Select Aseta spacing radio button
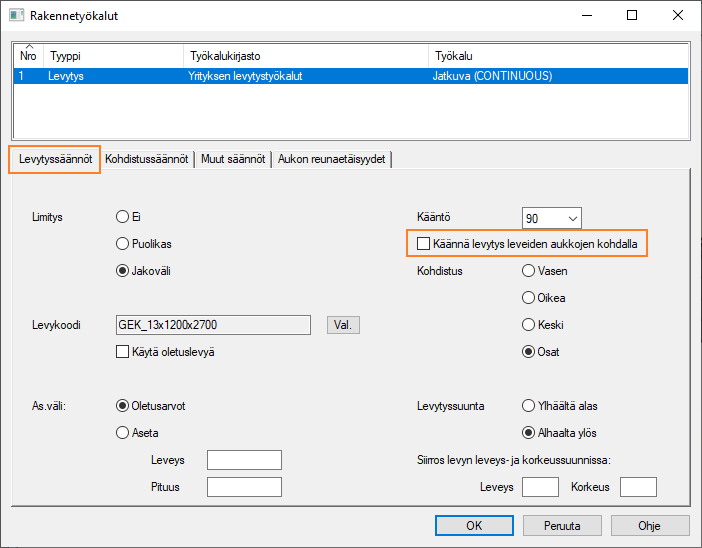This screenshot has width=702, height=548. 123,433
